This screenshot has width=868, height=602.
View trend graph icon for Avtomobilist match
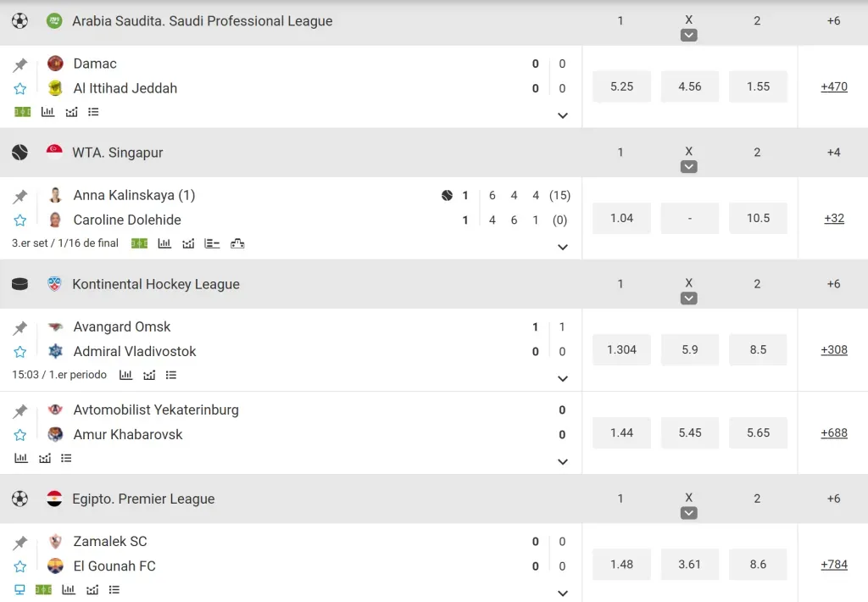(x=44, y=458)
